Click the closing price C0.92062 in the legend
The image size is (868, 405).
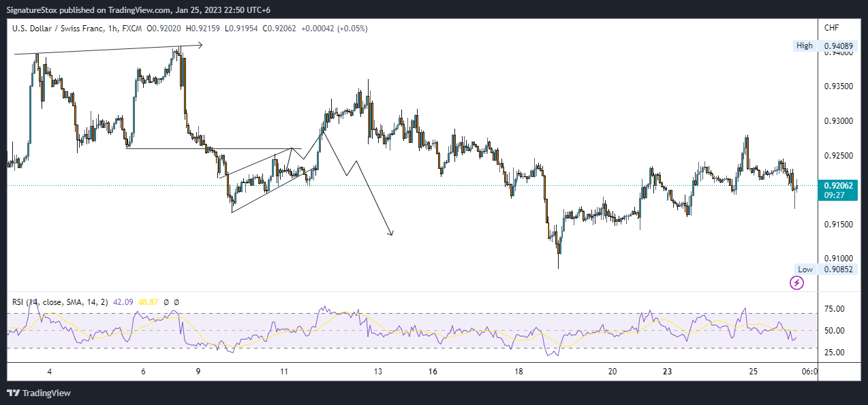point(279,27)
